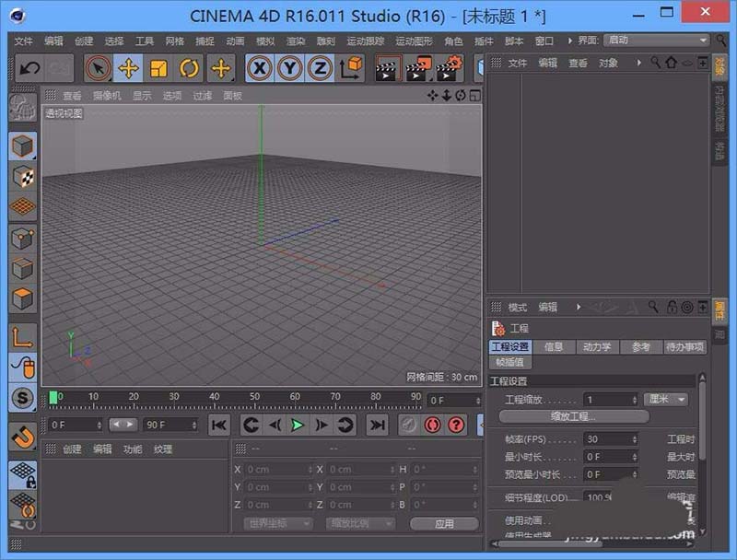This screenshot has height=560, width=737.
Task: Select the Scale tool
Action: click(x=158, y=68)
